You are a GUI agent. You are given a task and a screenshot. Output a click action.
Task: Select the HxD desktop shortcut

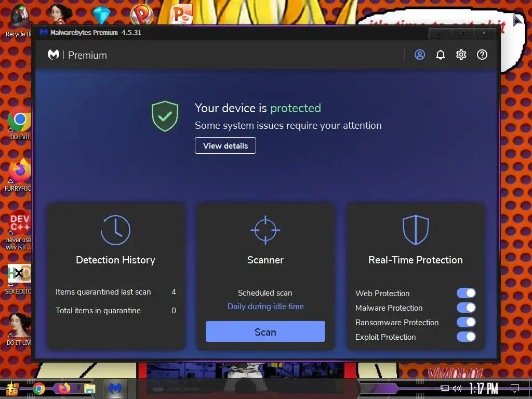click(x=19, y=279)
